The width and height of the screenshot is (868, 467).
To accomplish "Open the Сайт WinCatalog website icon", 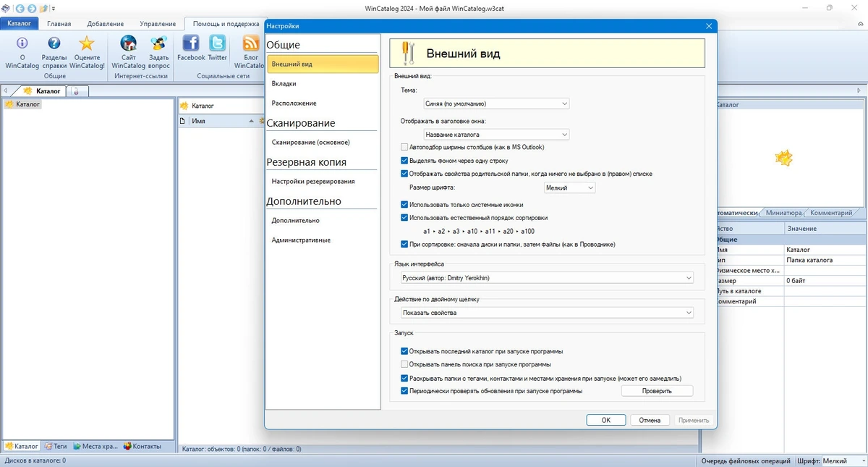I will [129, 43].
